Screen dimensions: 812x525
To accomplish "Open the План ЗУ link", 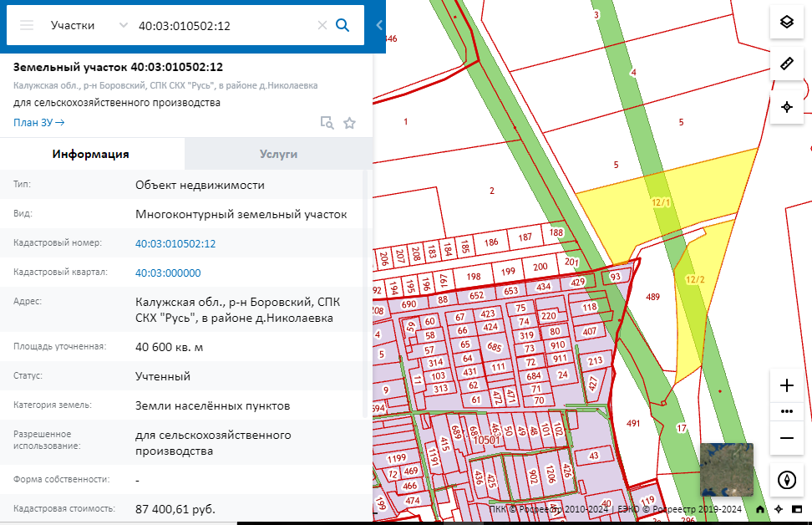I will pos(38,123).
